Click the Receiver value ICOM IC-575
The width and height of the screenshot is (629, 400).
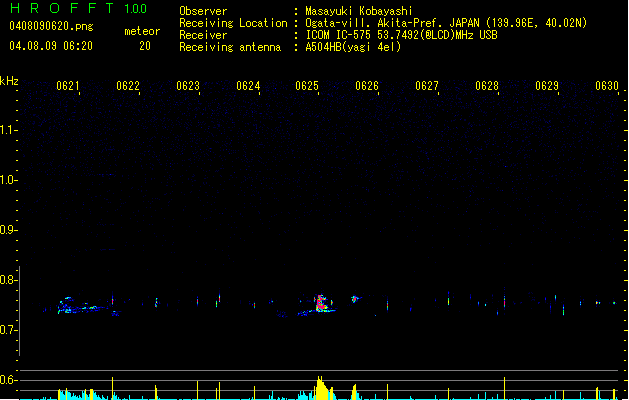[x=339, y=35]
